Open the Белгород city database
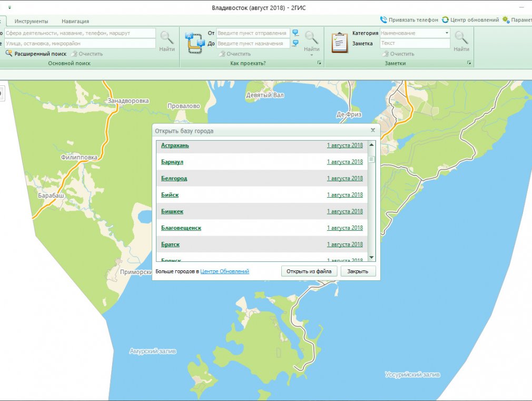The image size is (532, 401). pyautogui.click(x=174, y=178)
